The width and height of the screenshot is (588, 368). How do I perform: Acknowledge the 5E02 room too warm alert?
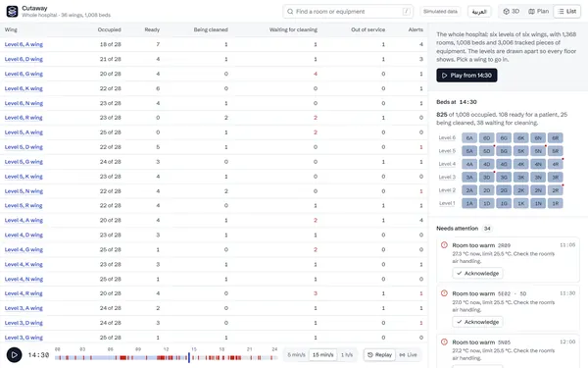(477, 322)
